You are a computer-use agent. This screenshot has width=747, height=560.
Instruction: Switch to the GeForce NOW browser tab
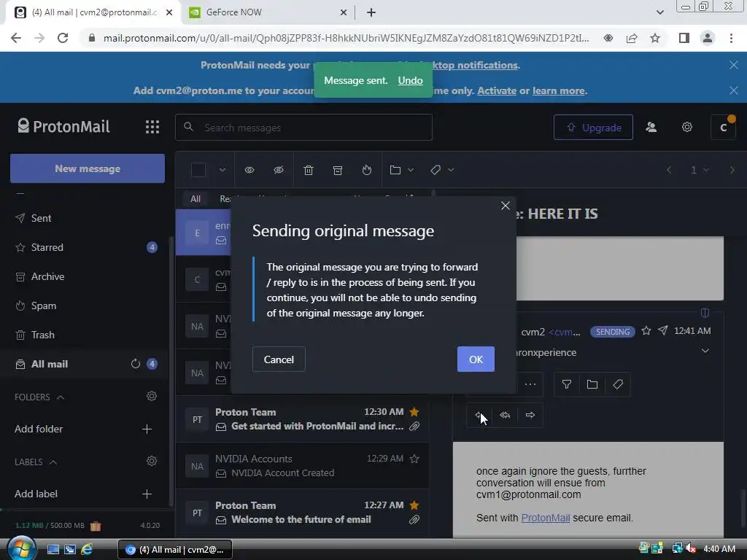[267, 12]
